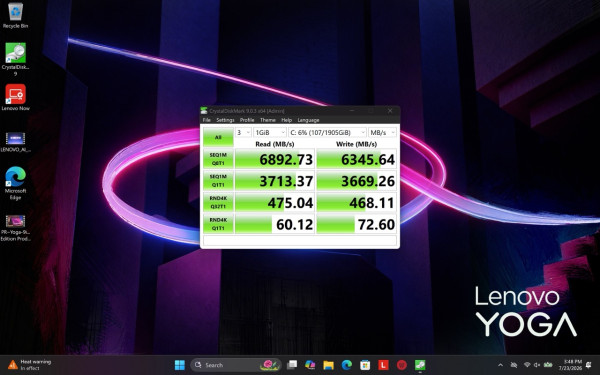The width and height of the screenshot is (600, 375).
Task: Click the taskbar Search box
Action: click(236, 365)
